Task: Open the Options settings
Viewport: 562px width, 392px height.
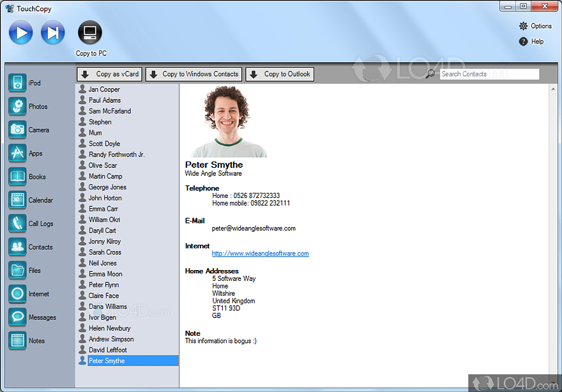Action: pyautogui.click(x=536, y=26)
